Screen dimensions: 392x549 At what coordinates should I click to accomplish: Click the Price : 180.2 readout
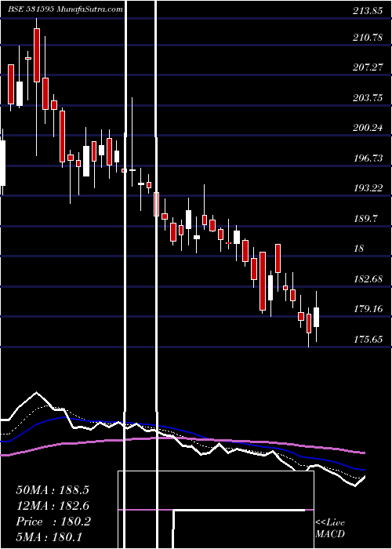[53, 522]
